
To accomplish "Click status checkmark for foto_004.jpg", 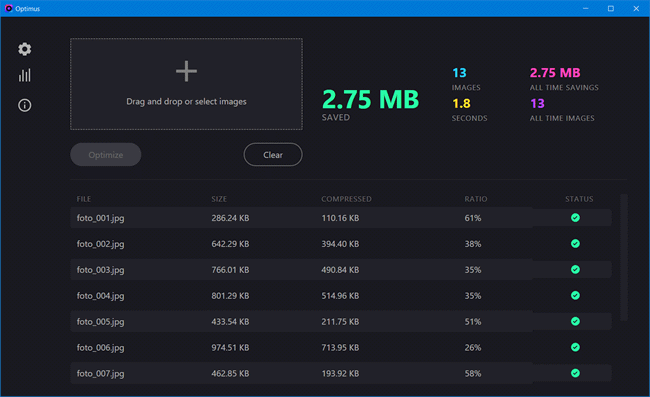I will click(x=575, y=295).
